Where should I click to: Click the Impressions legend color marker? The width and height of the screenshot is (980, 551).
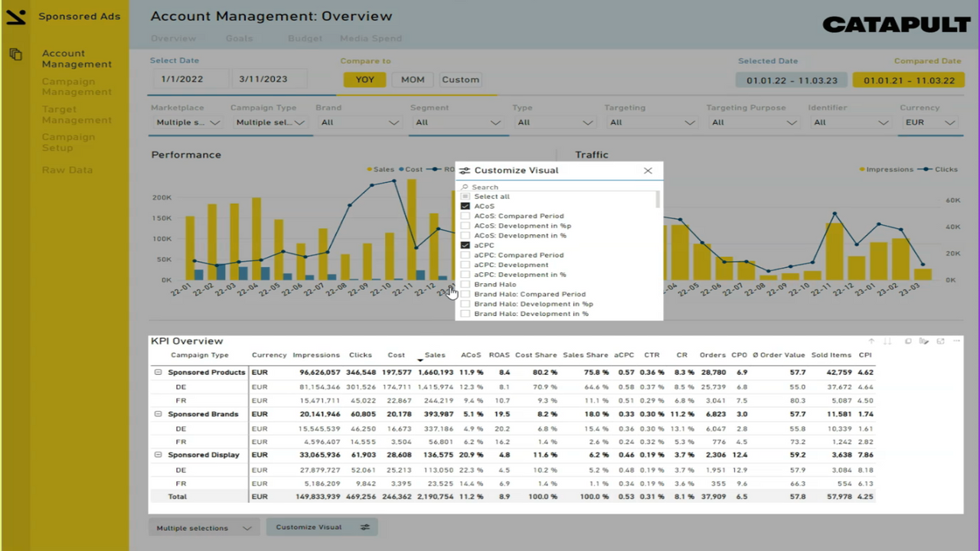click(862, 170)
